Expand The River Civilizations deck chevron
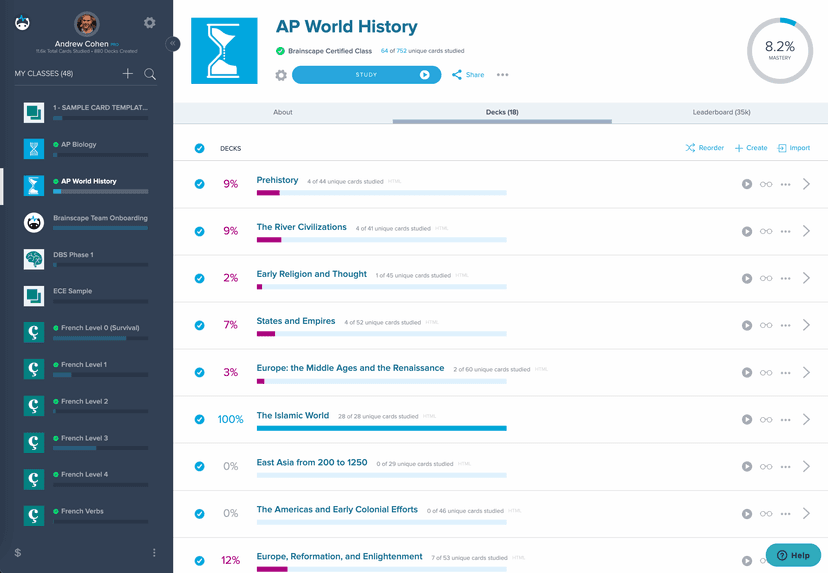 (807, 231)
